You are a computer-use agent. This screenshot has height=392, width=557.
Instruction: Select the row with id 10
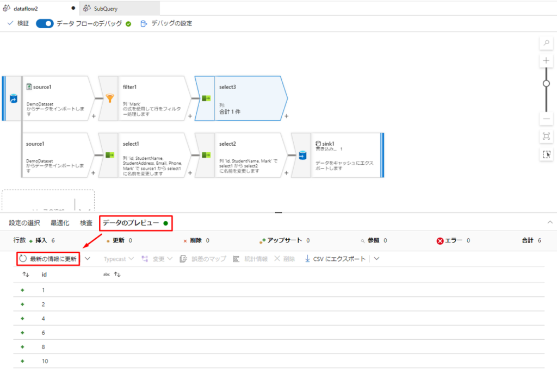(279, 361)
